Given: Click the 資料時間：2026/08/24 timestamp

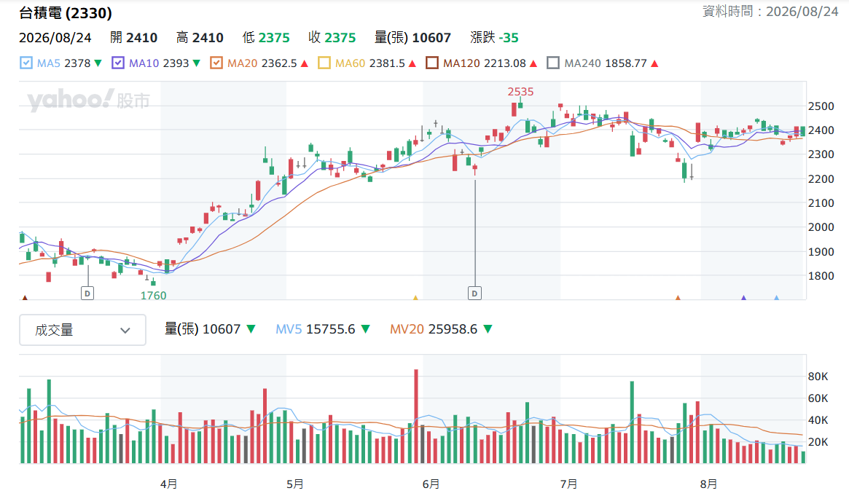Looking at the screenshot, I should (770, 12).
